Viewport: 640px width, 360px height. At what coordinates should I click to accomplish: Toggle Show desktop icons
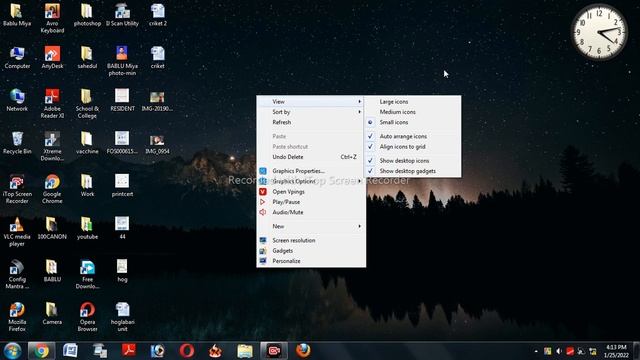point(413,161)
